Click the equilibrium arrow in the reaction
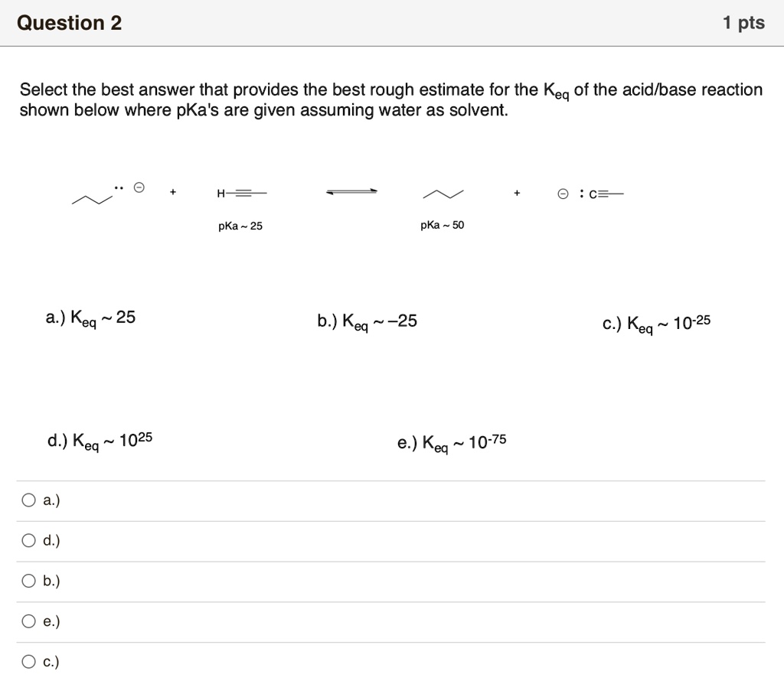This screenshot has height=694, width=784. [x=351, y=191]
